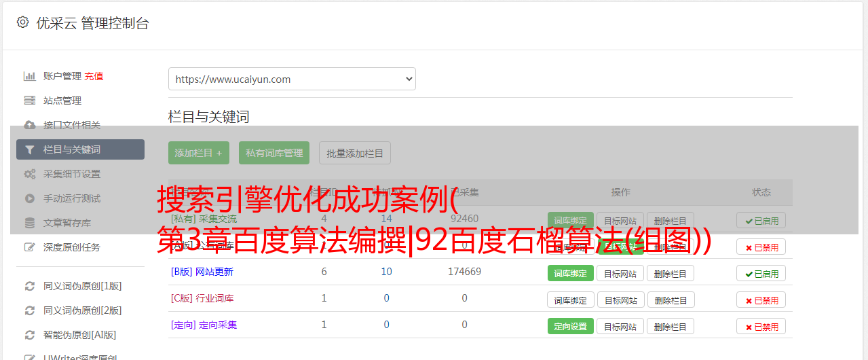Click the database icon for 文章暂存库
This screenshot has height=360, width=868.
coord(29,223)
